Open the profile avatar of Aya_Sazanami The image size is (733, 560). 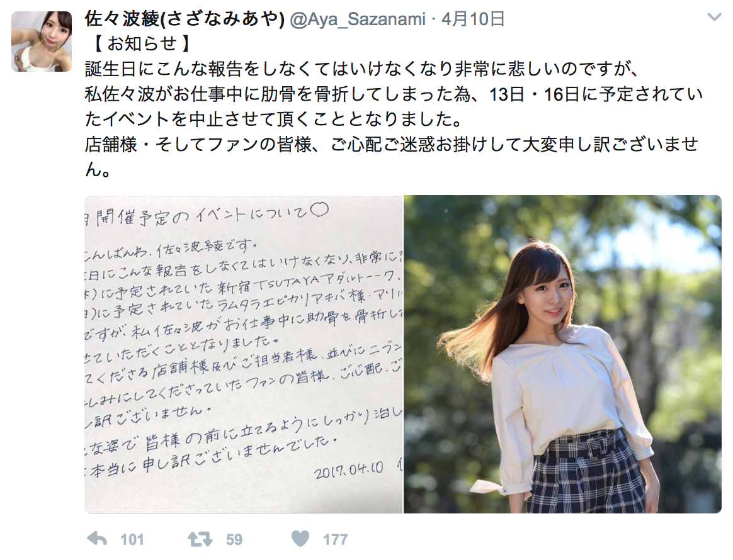tap(42, 41)
